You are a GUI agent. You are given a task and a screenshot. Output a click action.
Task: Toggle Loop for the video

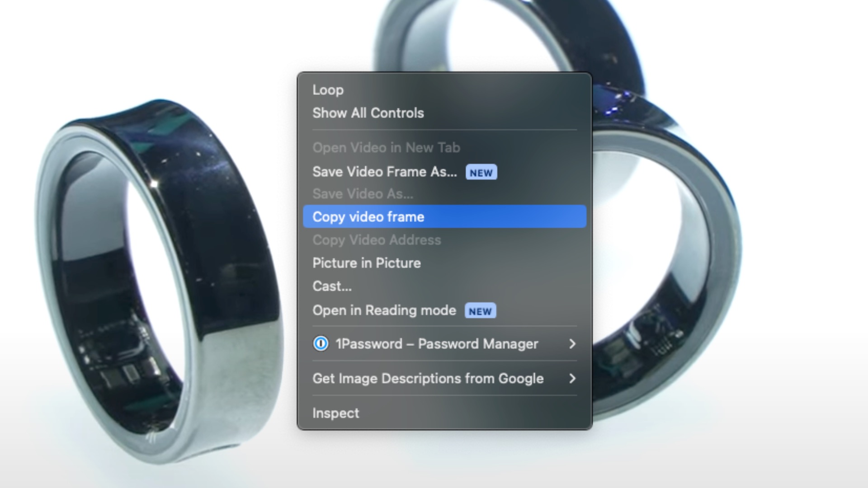click(x=328, y=90)
